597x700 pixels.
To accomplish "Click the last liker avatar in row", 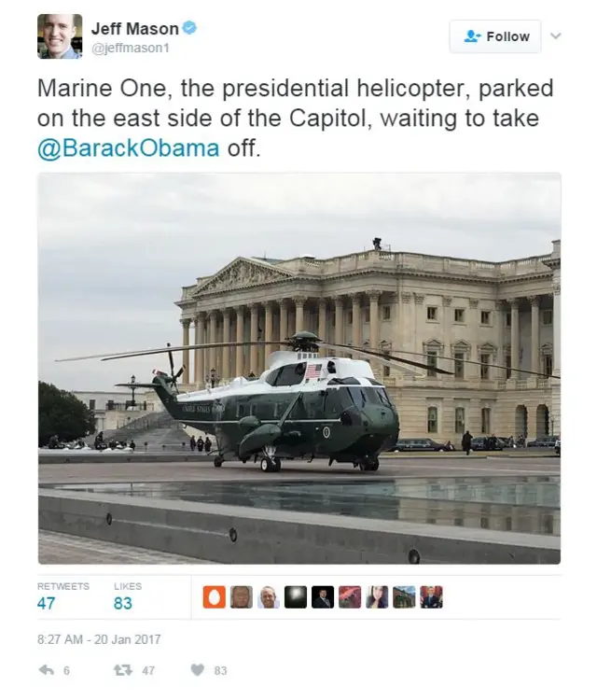I will [432, 597].
